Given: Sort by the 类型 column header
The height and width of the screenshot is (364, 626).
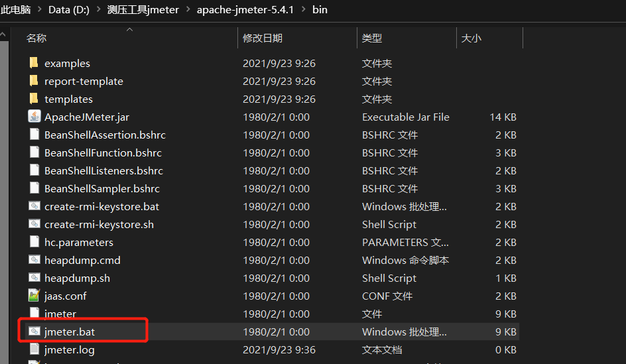Looking at the screenshot, I should (x=371, y=38).
